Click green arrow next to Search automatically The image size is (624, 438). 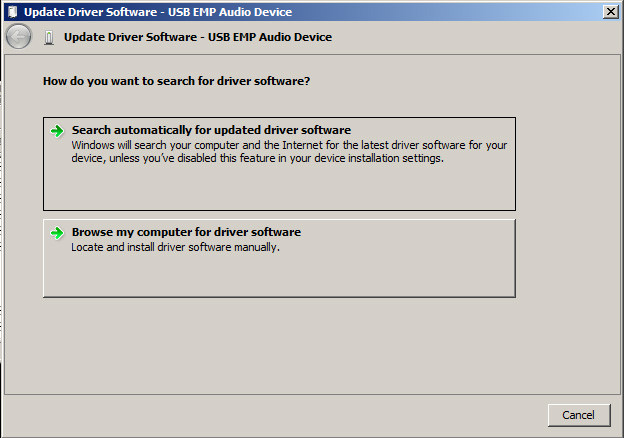point(57,131)
